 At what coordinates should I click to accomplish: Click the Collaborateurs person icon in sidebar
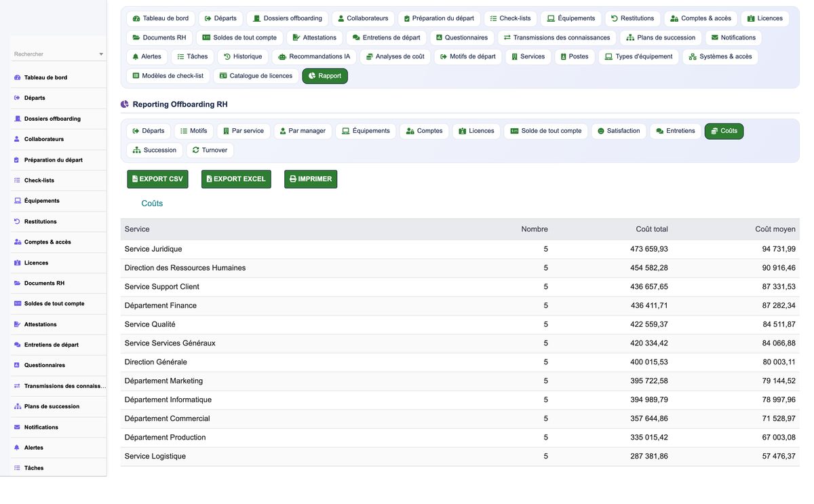[x=18, y=139]
